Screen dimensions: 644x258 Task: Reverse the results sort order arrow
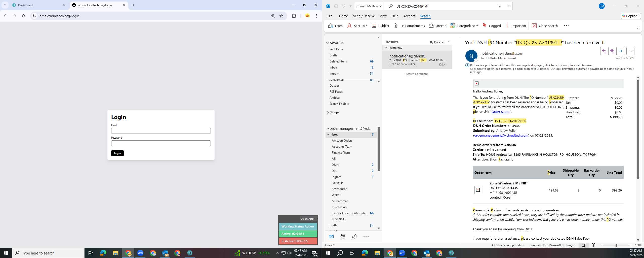pos(449,42)
